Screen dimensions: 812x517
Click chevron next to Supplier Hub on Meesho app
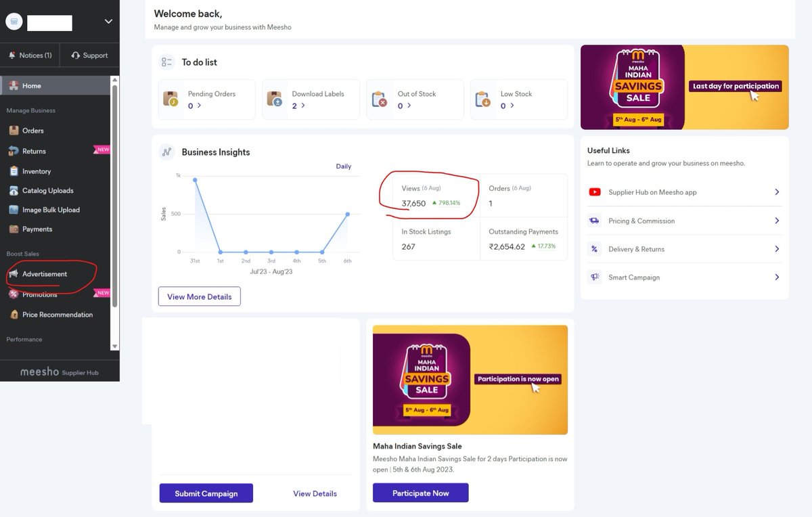777,192
